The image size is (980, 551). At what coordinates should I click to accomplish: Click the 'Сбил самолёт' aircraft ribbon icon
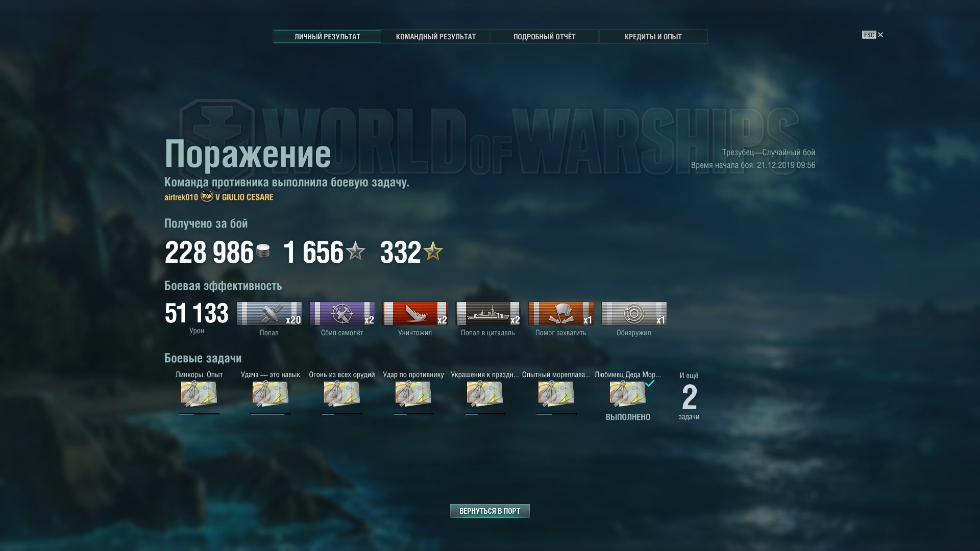tap(342, 314)
